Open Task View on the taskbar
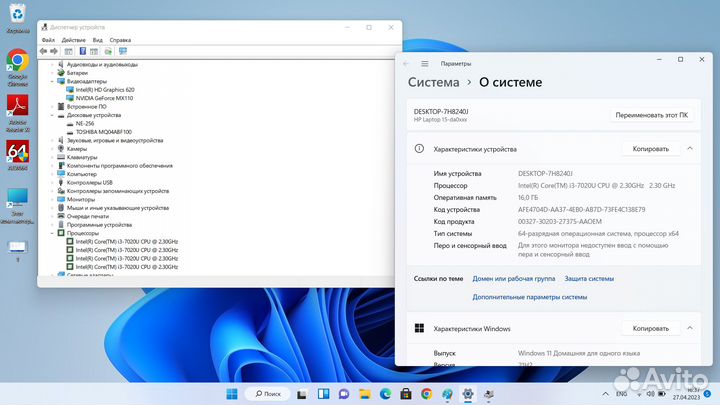The height and width of the screenshot is (405, 720). (x=302, y=394)
